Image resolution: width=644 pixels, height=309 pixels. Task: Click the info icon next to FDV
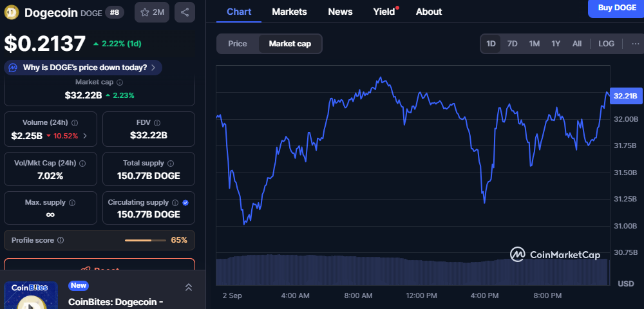(157, 122)
